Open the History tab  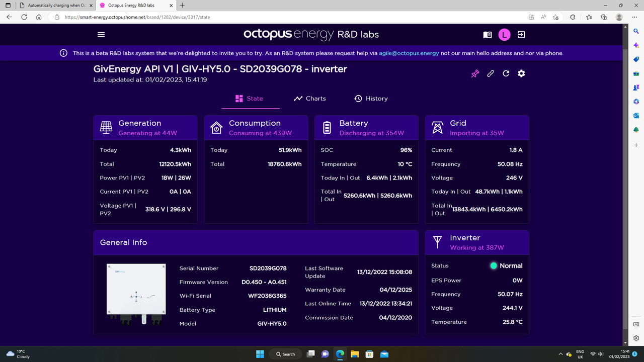[x=371, y=99]
